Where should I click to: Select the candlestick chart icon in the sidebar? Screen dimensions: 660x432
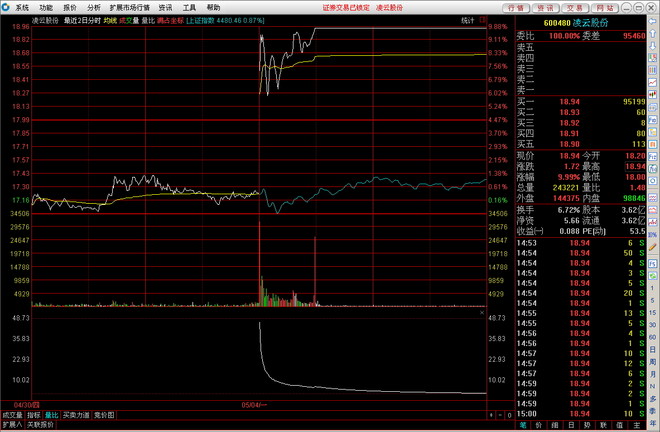[653, 94]
